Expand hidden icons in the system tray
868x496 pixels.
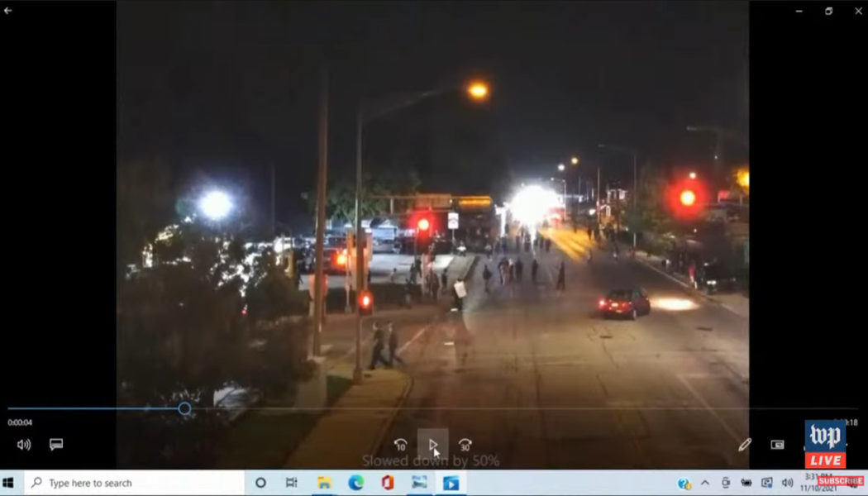point(703,480)
